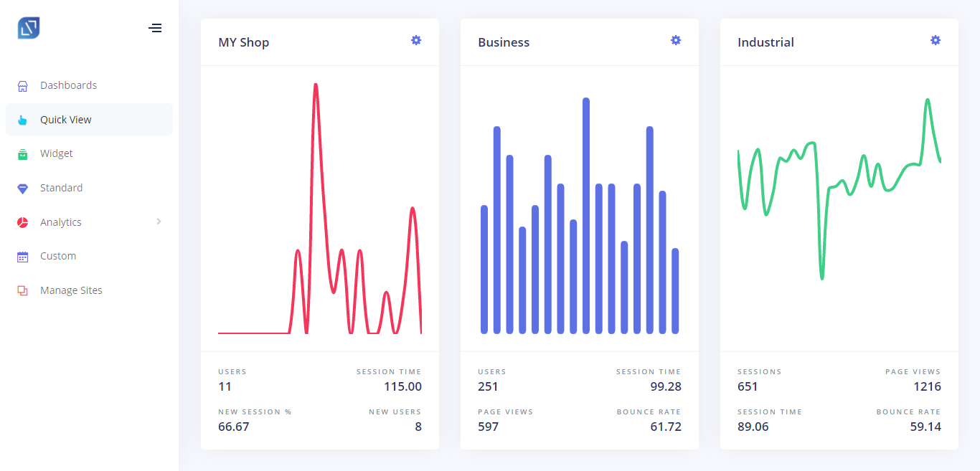This screenshot has height=471, width=980.
Task: Open the Custom menu link
Action: coord(89,256)
